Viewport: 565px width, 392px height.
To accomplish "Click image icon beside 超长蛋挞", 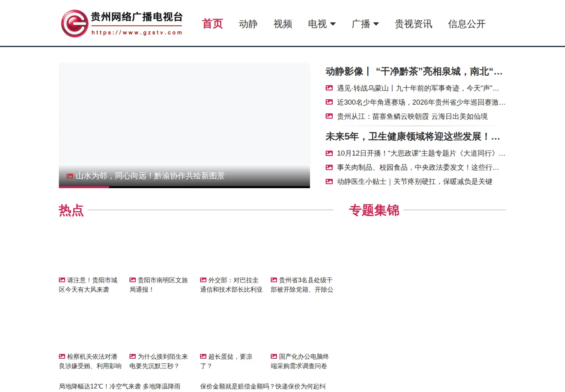I will click(x=203, y=356).
